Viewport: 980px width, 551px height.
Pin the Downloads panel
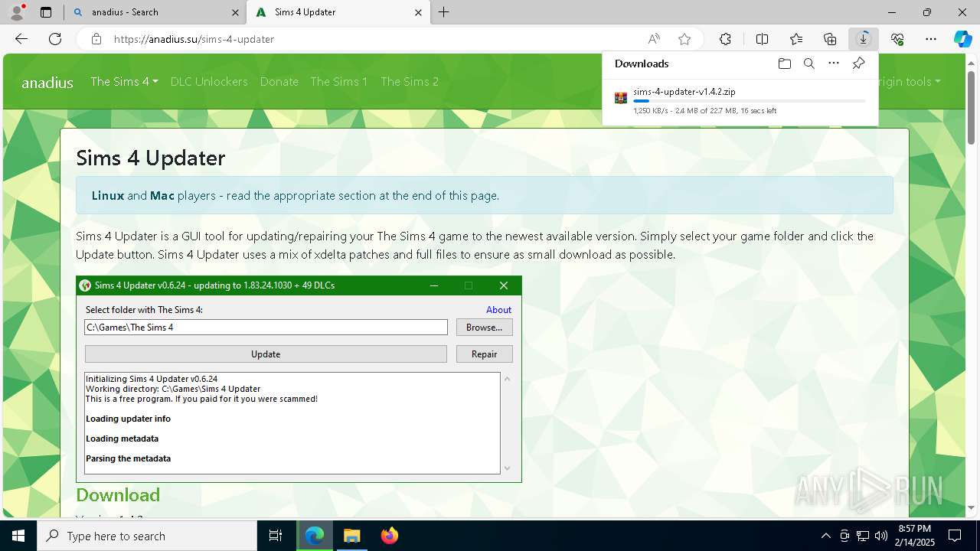click(x=858, y=64)
